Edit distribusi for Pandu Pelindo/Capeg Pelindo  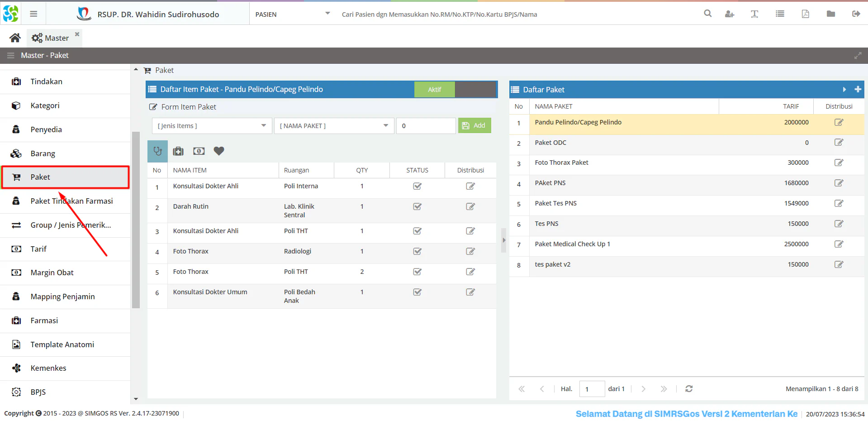pos(839,123)
